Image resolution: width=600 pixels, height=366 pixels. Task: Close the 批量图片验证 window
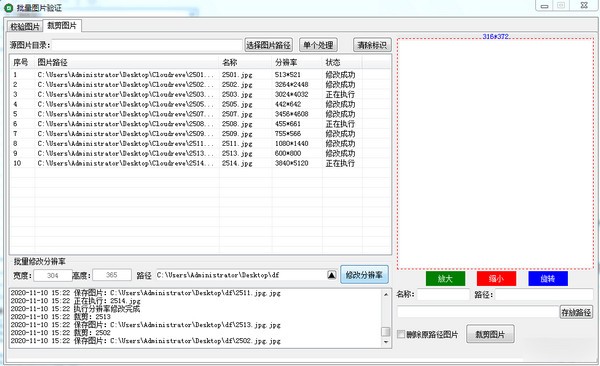tap(584, 5)
